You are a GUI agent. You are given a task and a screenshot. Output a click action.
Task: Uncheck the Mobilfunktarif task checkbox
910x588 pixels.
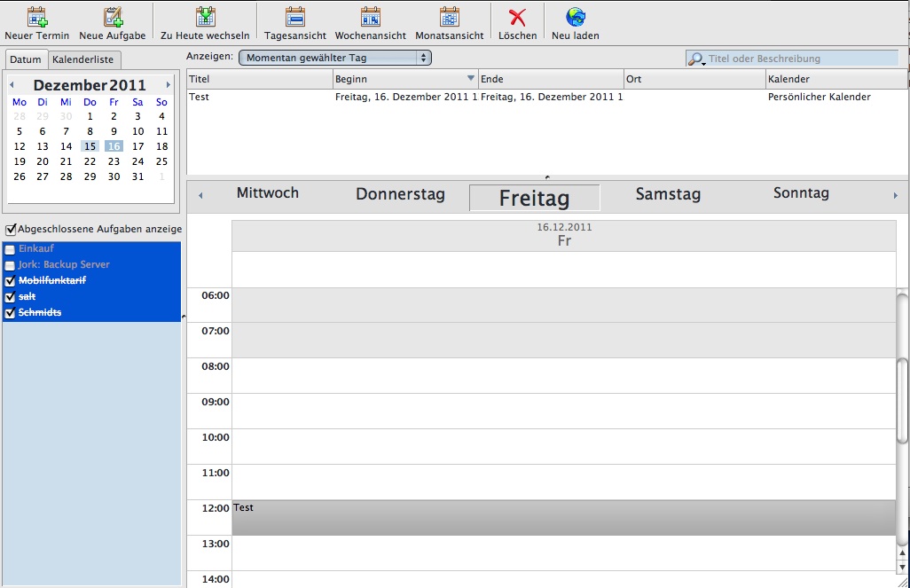point(11,281)
